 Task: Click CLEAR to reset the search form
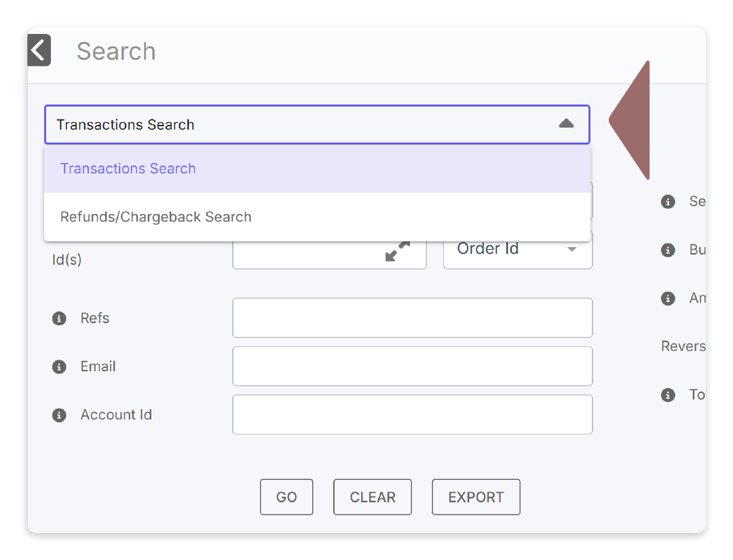coord(372,497)
